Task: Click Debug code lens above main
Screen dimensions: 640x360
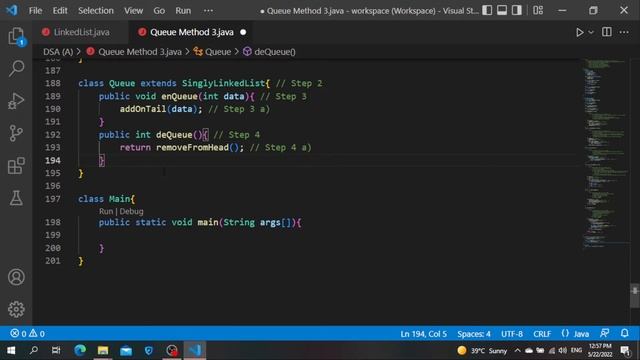Action: click(x=131, y=211)
